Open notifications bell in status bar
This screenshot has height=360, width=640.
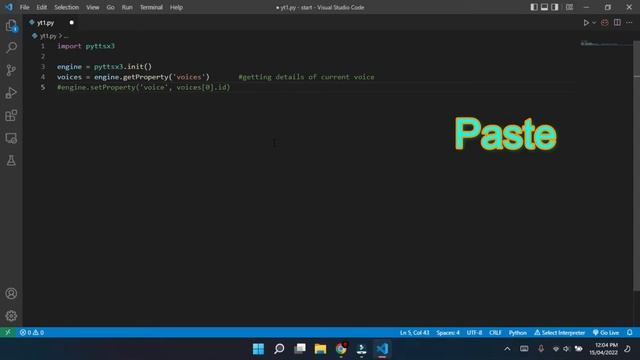pyautogui.click(x=629, y=332)
